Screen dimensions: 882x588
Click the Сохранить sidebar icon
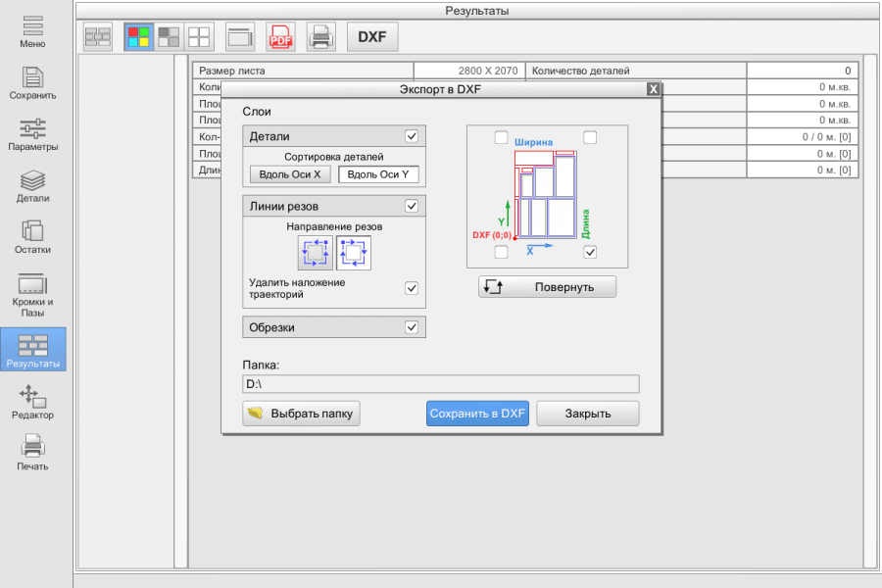tap(32, 83)
